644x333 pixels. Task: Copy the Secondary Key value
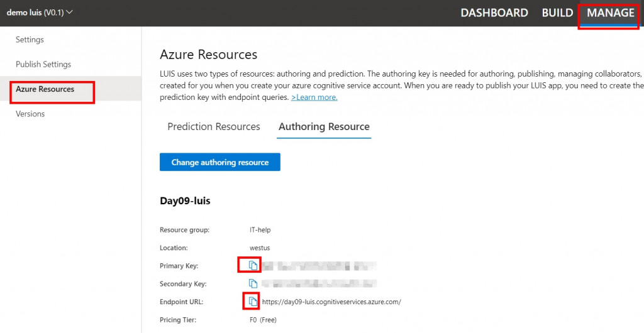253,284
